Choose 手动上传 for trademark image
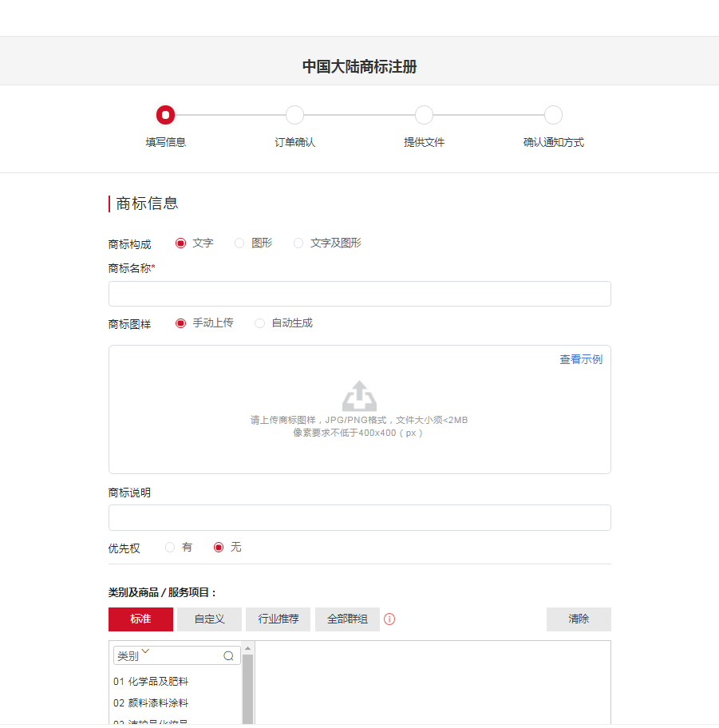719x728 pixels. pyautogui.click(x=180, y=323)
